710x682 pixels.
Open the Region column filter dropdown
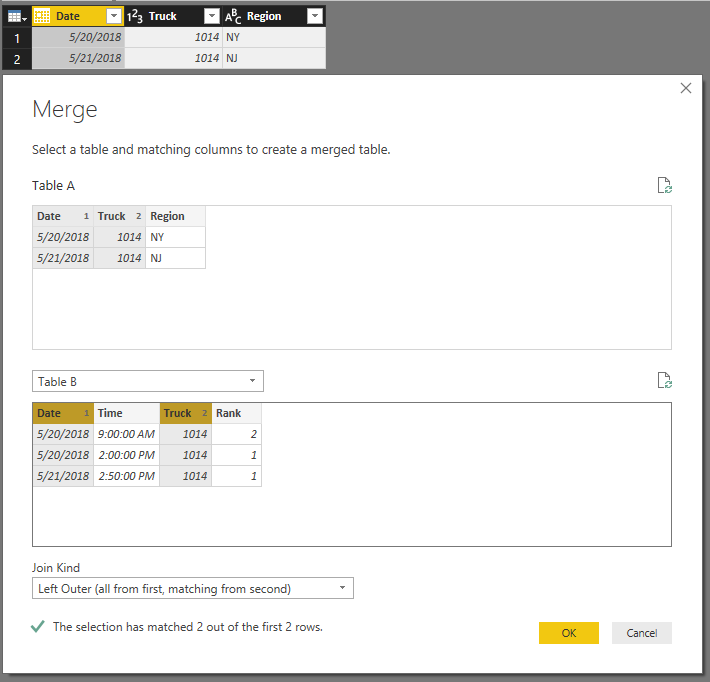pyautogui.click(x=315, y=16)
